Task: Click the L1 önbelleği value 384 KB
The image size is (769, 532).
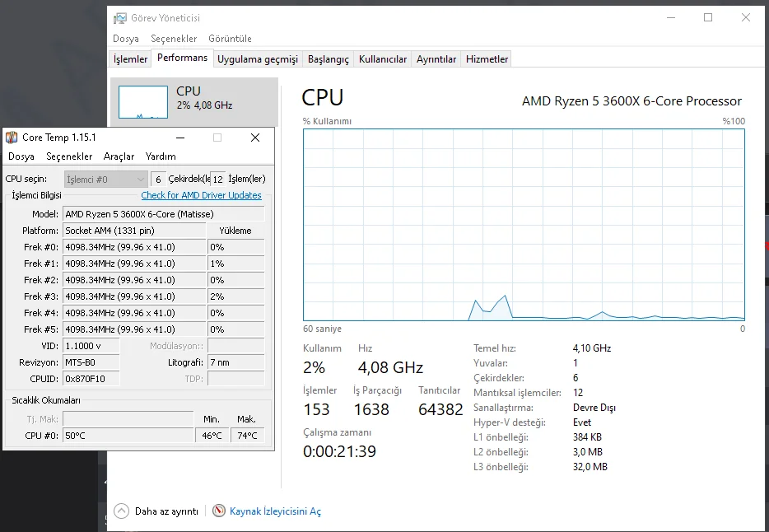Action: click(587, 436)
